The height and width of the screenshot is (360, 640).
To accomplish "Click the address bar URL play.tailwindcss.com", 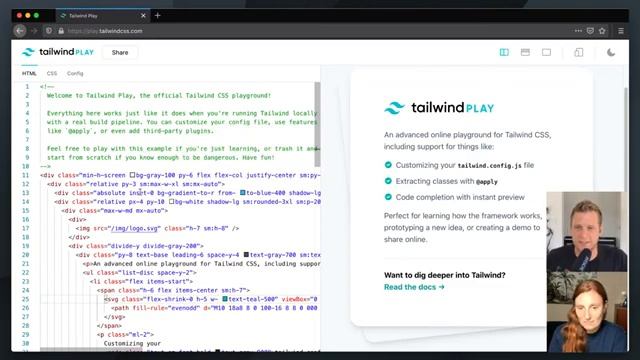I will (x=105, y=31).
